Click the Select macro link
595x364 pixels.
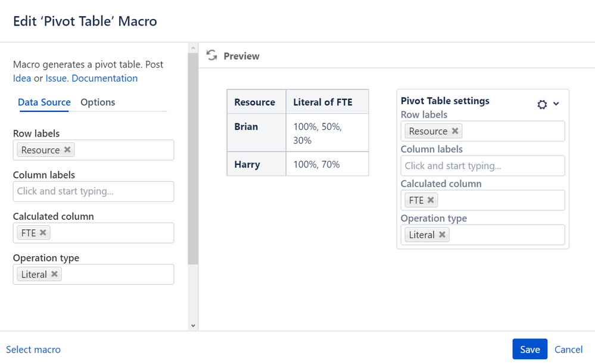[x=33, y=349]
